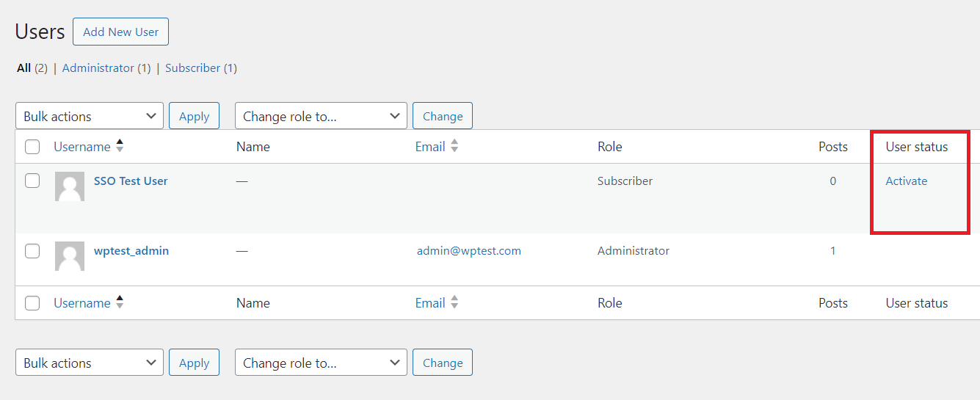
Task: Click the Subscriber role cell
Action: coord(625,181)
